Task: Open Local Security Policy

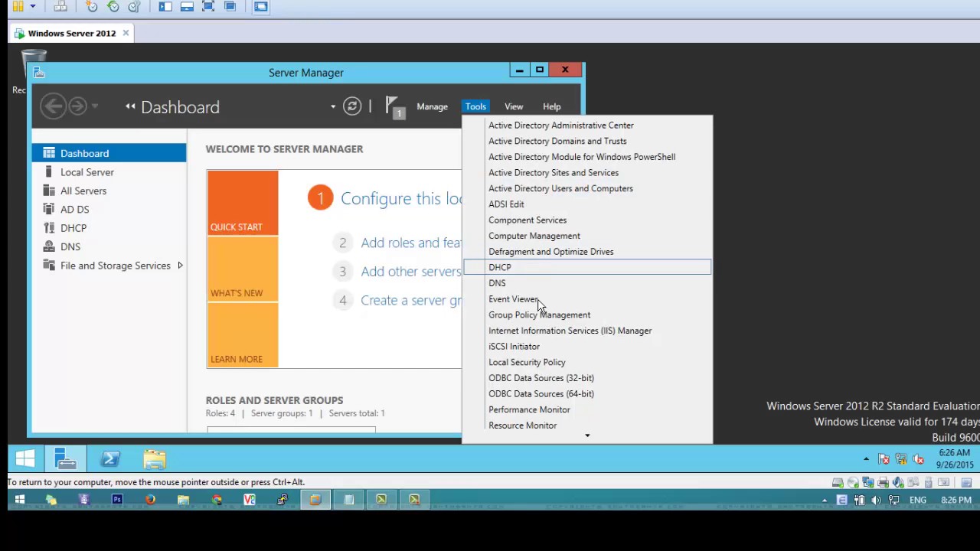Action: click(x=587, y=362)
